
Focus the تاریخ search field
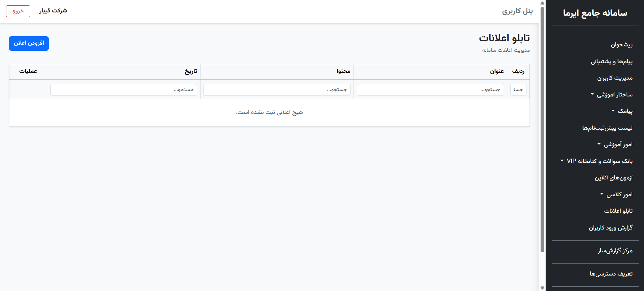point(124,90)
